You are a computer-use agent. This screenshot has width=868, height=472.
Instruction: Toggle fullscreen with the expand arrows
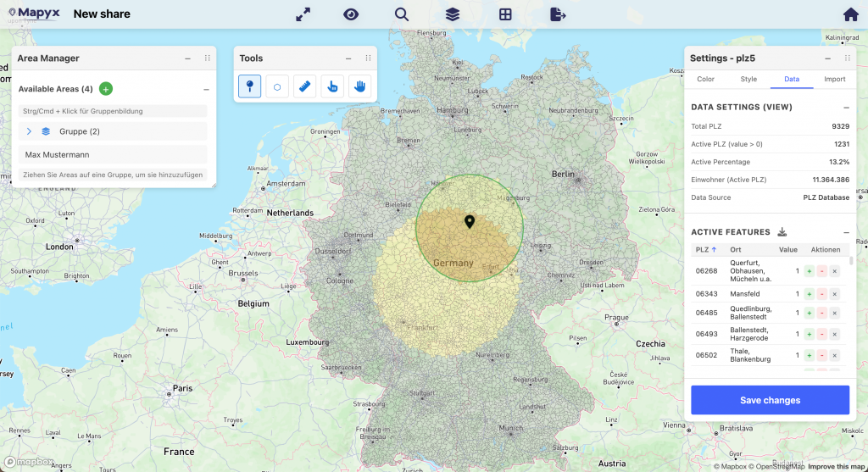pyautogui.click(x=303, y=14)
